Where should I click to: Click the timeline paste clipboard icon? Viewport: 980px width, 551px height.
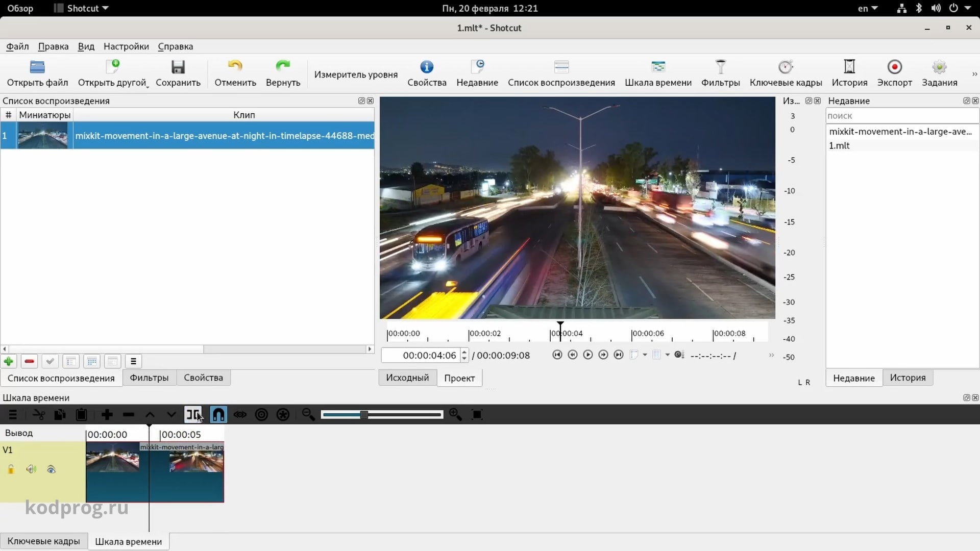pyautogui.click(x=81, y=415)
